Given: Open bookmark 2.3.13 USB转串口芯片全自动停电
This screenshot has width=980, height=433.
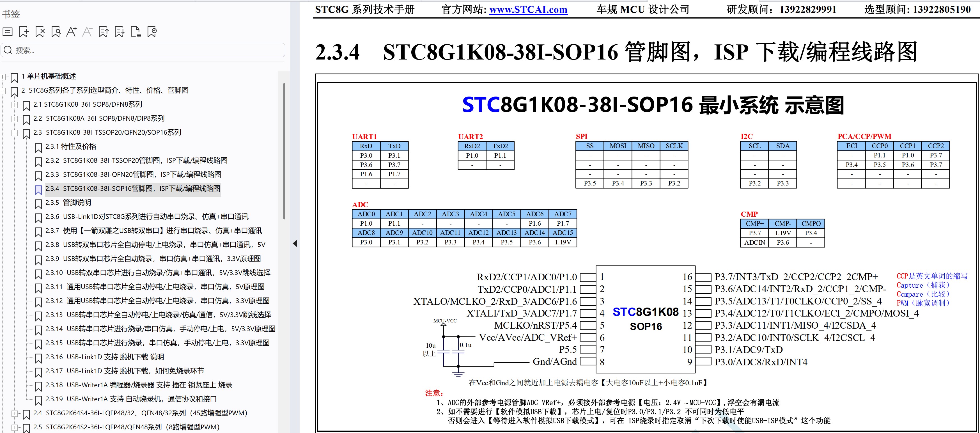Looking at the screenshot, I should (x=158, y=315).
